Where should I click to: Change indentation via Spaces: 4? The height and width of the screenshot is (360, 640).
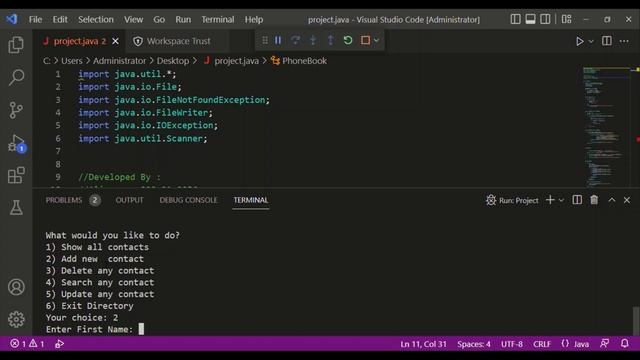click(473, 344)
